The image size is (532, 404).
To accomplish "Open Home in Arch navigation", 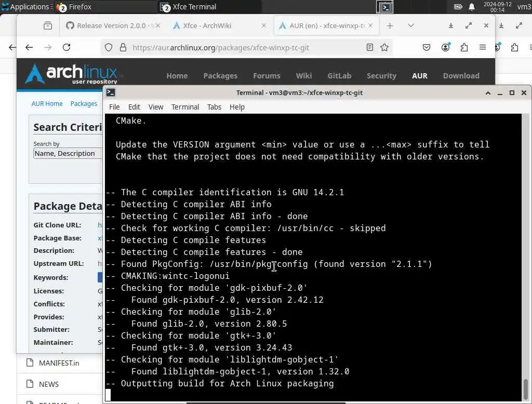I will point(177,76).
